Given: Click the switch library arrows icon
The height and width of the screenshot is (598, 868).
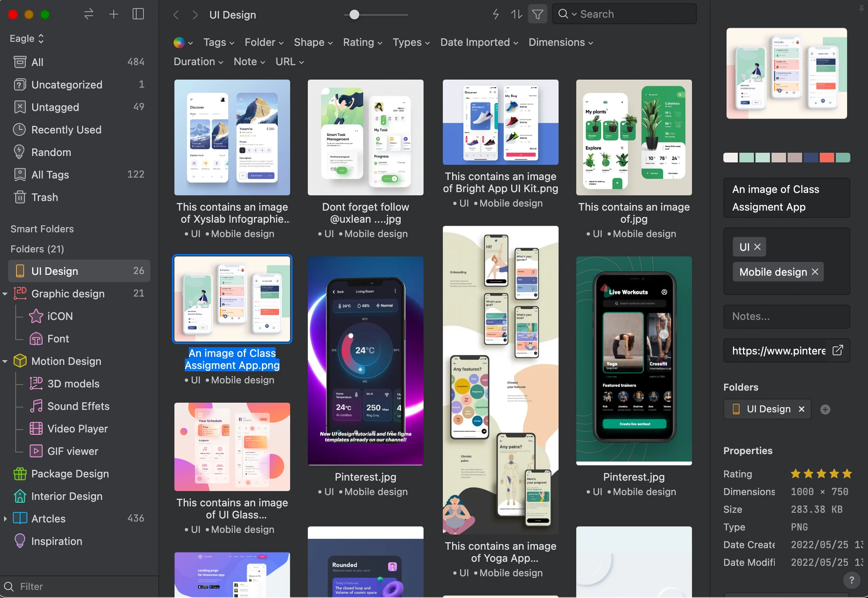Looking at the screenshot, I should 89,14.
